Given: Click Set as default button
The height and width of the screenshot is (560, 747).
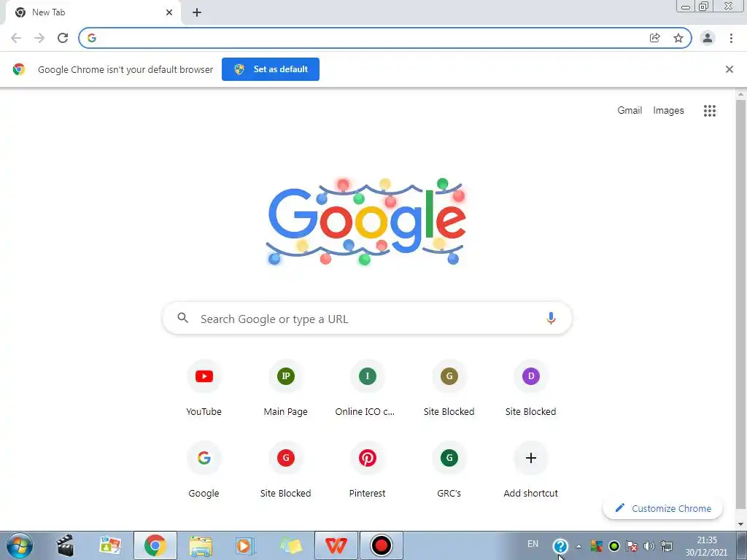Looking at the screenshot, I should tap(271, 69).
